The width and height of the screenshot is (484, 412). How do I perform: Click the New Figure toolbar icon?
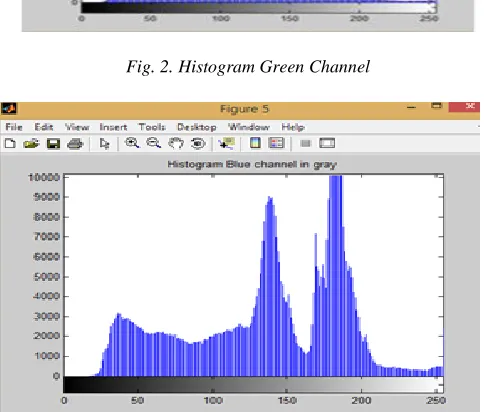click(x=10, y=144)
